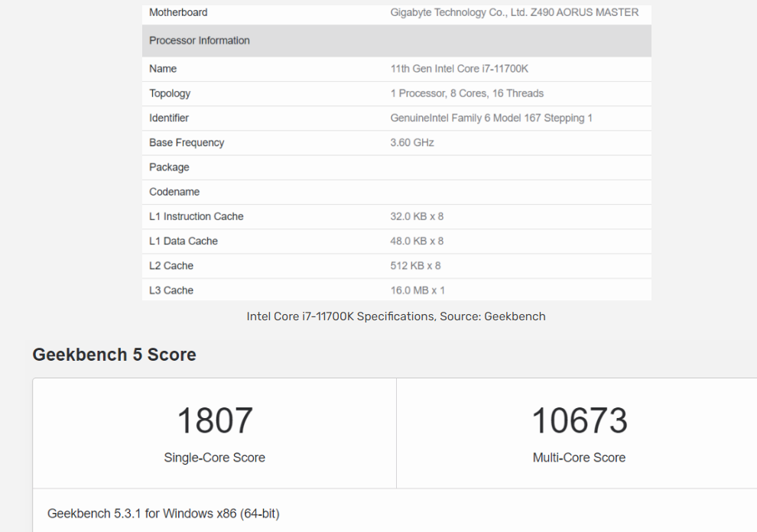Select the '32.0 KB x 8' value
757x532 pixels.
pyautogui.click(x=417, y=216)
